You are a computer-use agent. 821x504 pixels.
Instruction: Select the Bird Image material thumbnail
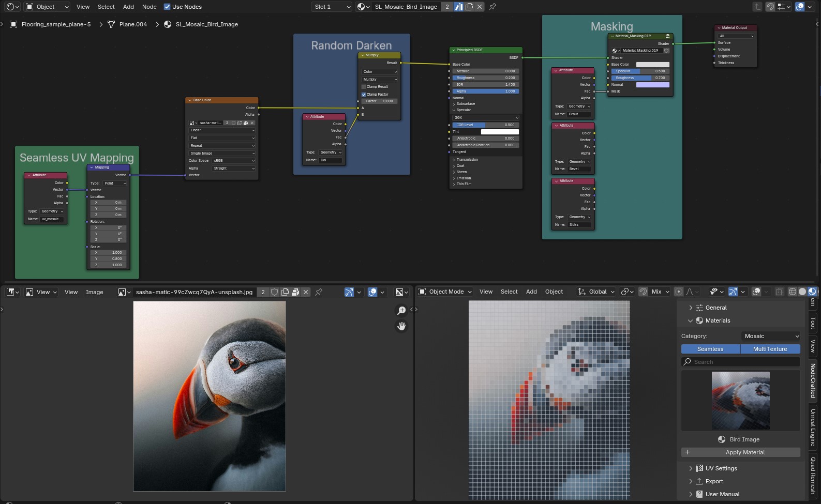pyautogui.click(x=740, y=401)
